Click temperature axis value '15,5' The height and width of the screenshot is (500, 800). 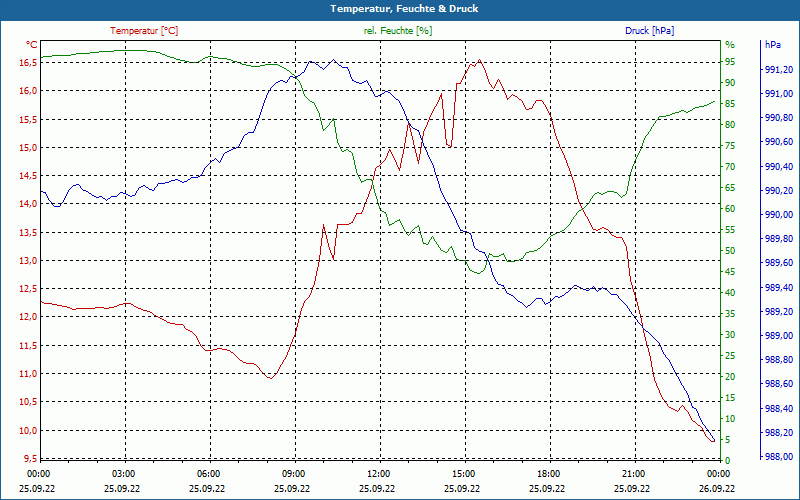29,119
